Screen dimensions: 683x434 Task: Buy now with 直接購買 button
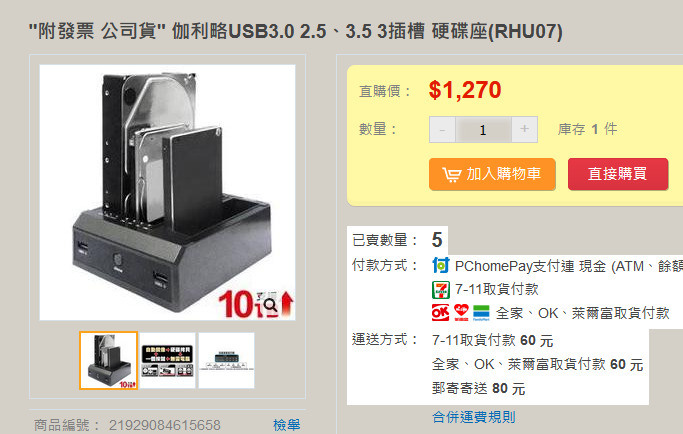[x=618, y=174]
